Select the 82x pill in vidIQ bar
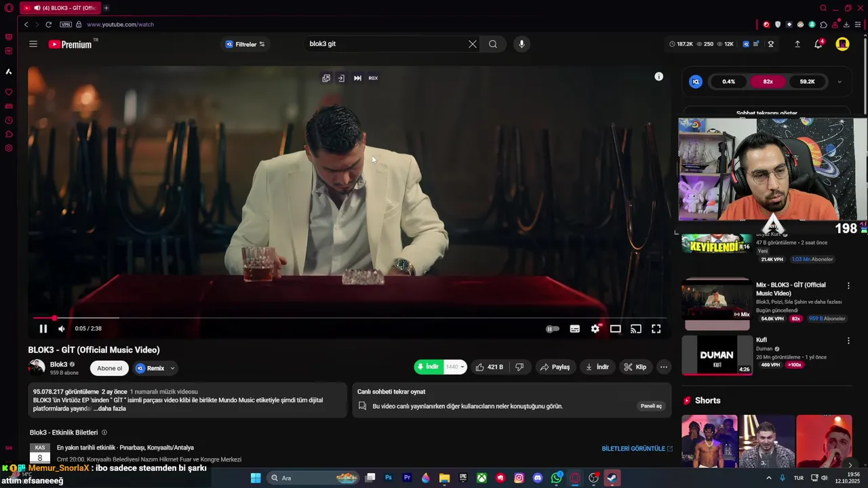 (768, 81)
